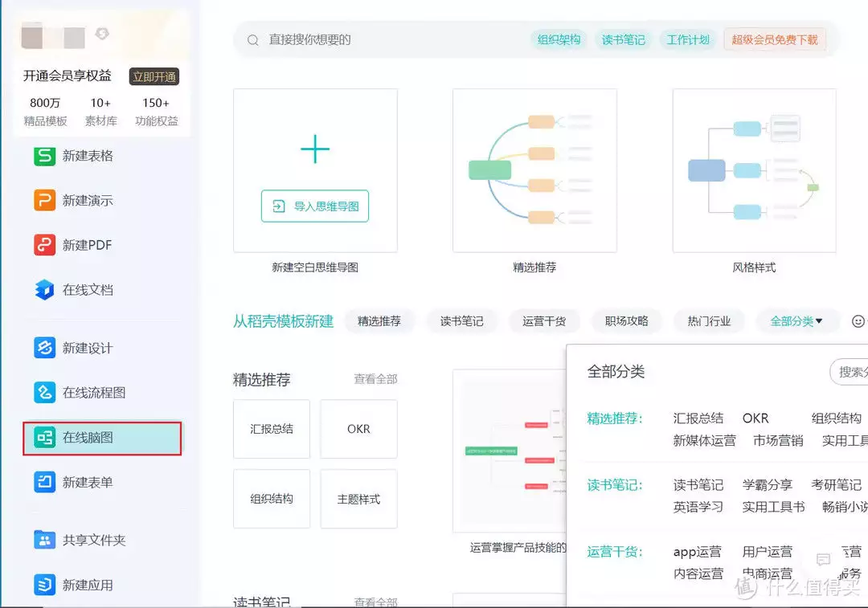Click 查看全部 next to 精选推荐
The height and width of the screenshot is (608, 868).
click(375, 379)
